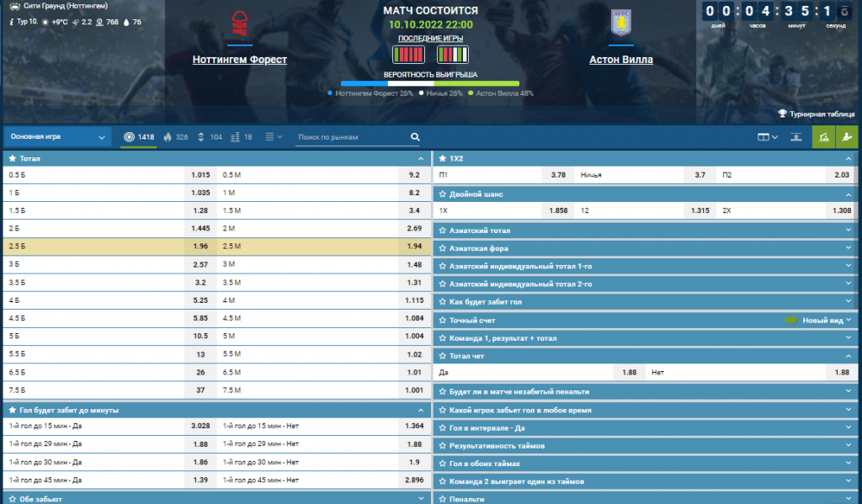This screenshot has width=862, height=504.
Task: Star the Двойной шанс market
Action: [x=442, y=194]
